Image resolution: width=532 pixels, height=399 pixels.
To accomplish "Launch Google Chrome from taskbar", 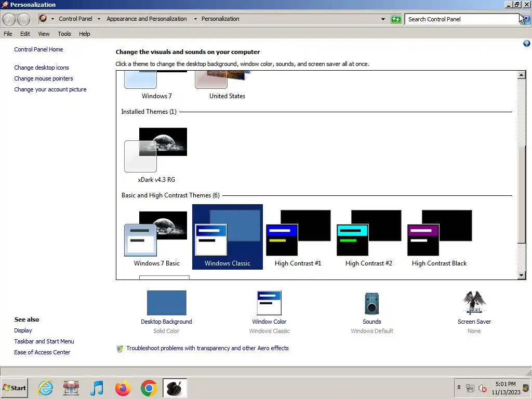I will tap(149, 388).
